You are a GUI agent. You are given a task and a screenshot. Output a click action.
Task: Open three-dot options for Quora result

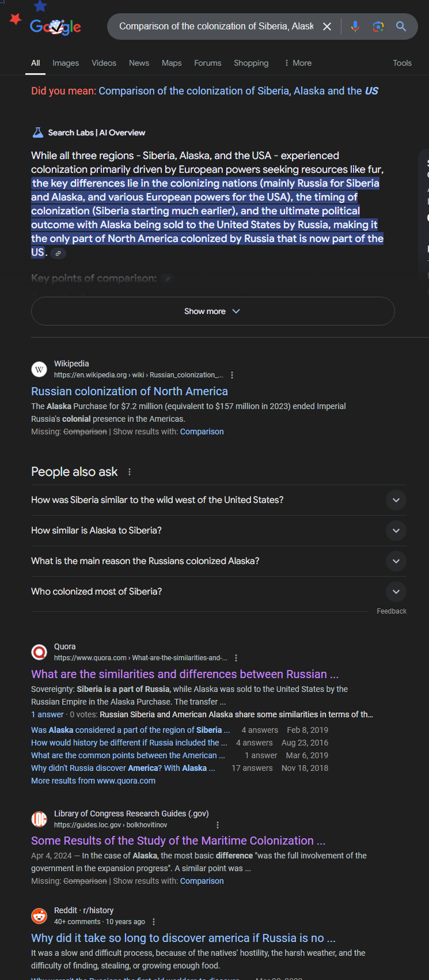tap(236, 658)
